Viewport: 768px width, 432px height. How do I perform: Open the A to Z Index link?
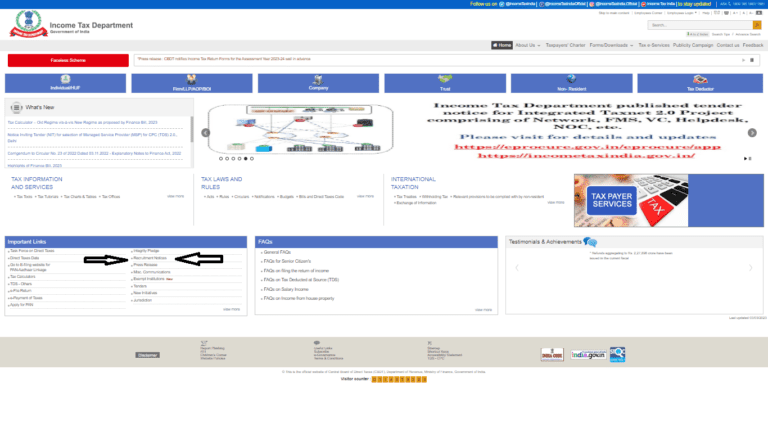[697, 34]
